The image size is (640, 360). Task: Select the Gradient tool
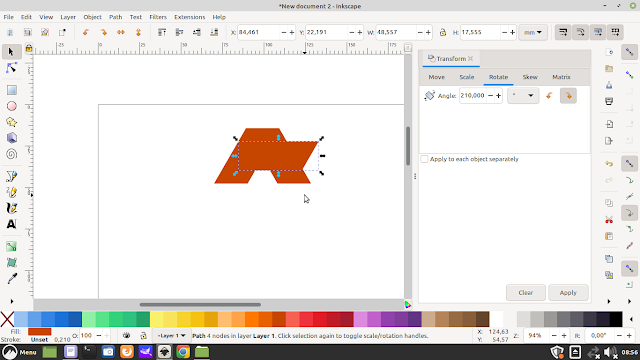(11, 246)
